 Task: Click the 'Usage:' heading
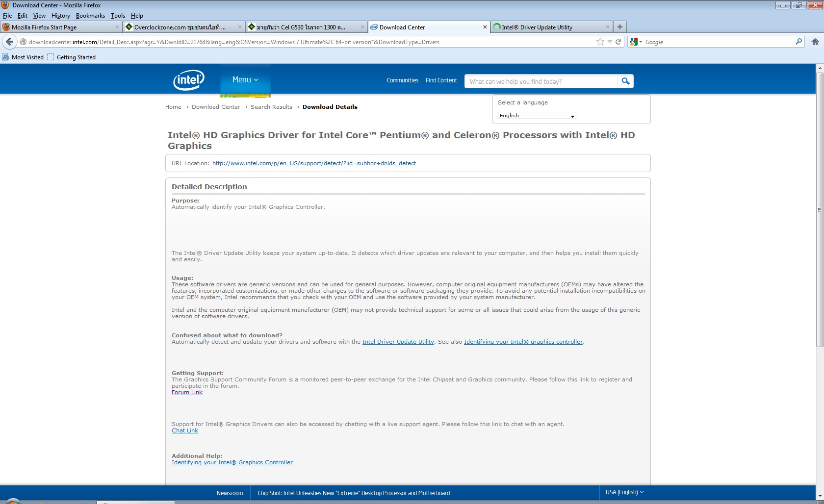point(182,278)
